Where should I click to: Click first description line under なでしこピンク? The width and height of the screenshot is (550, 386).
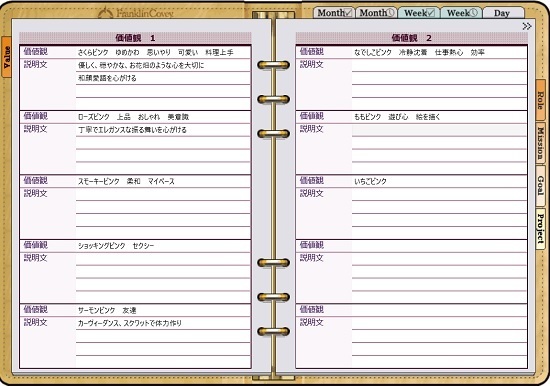point(439,65)
